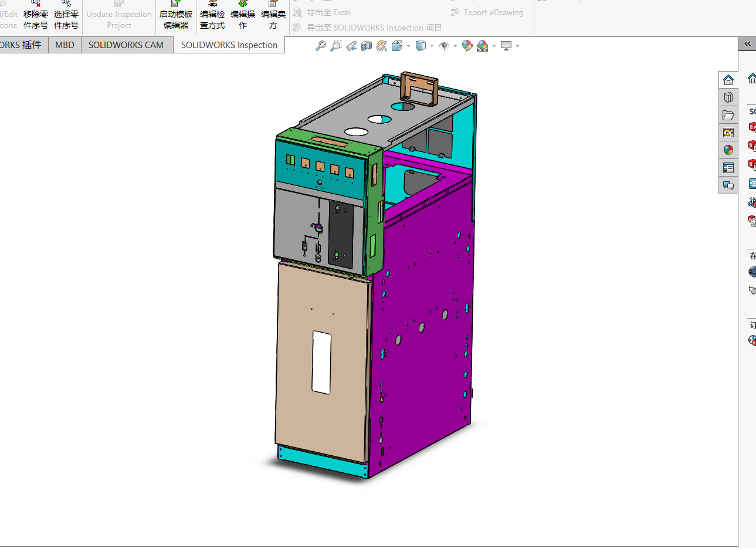Click the Previous View icon
The width and height of the screenshot is (756, 548).
tap(351, 46)
